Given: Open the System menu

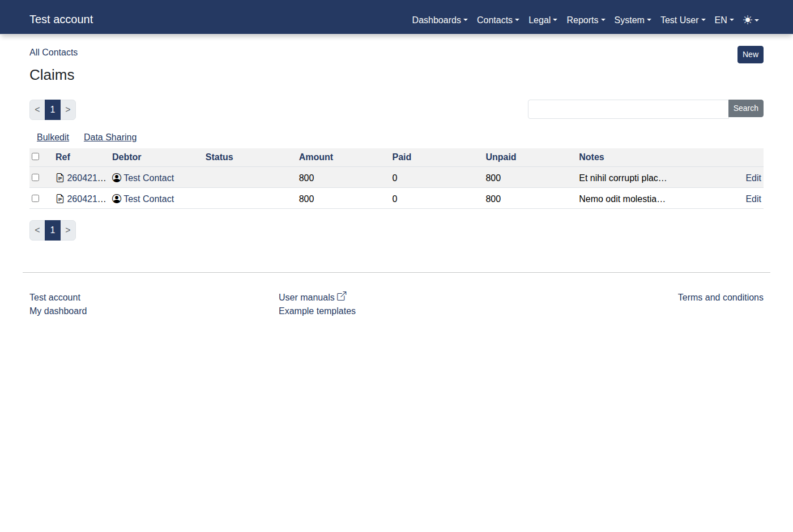Looking at the screenshot, I should (632, 20).
